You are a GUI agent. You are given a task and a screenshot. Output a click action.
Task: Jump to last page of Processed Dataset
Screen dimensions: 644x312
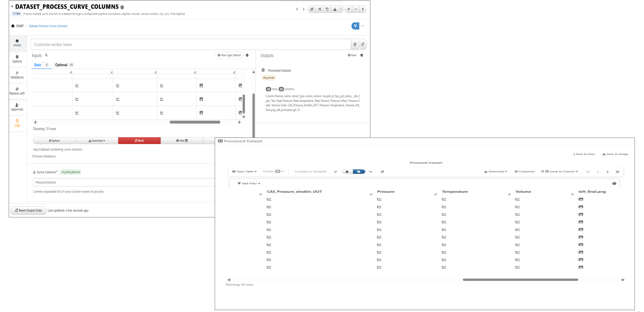(617, 172)
